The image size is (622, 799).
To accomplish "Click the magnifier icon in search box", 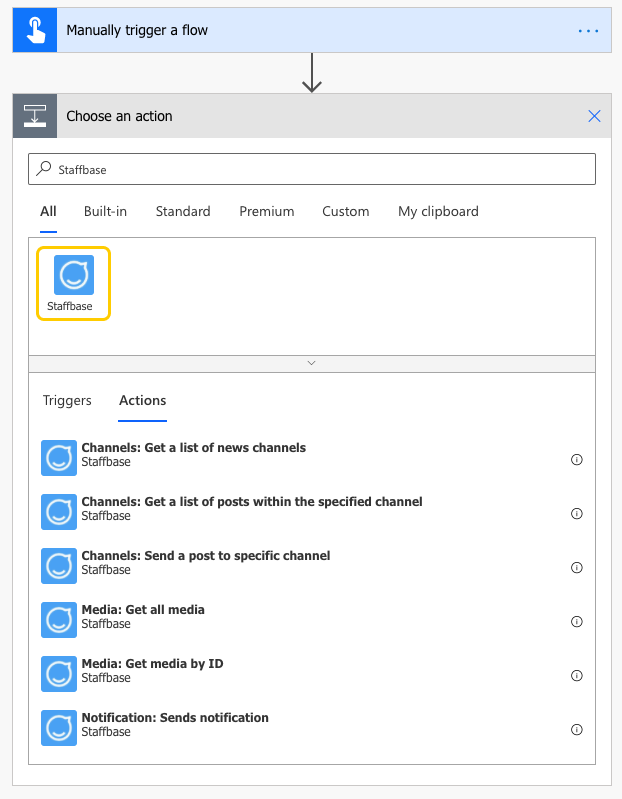I will pos(44,168).
